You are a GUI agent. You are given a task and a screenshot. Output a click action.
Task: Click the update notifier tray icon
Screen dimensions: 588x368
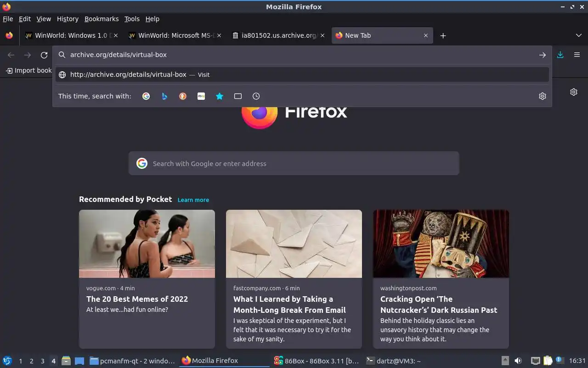click(x=560, y=360)
